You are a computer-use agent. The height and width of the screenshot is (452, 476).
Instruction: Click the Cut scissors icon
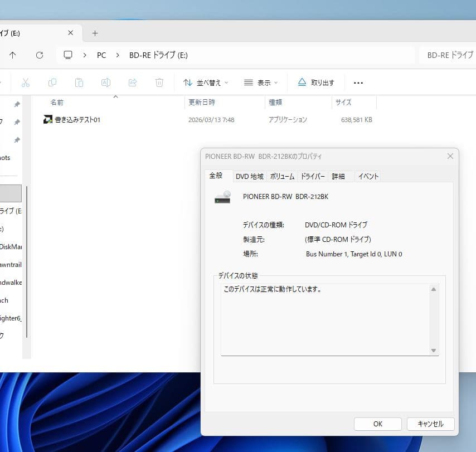click(26, 82)
